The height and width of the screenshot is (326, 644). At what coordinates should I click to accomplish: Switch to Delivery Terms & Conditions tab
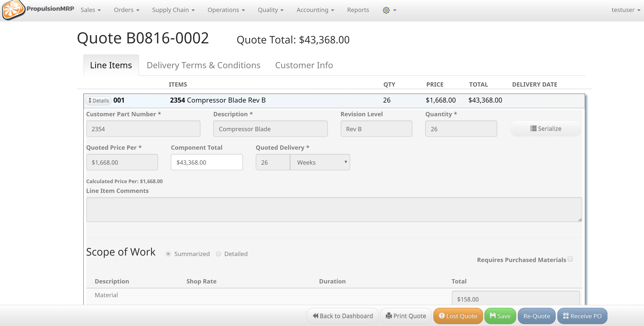click(x=203, y=65)
